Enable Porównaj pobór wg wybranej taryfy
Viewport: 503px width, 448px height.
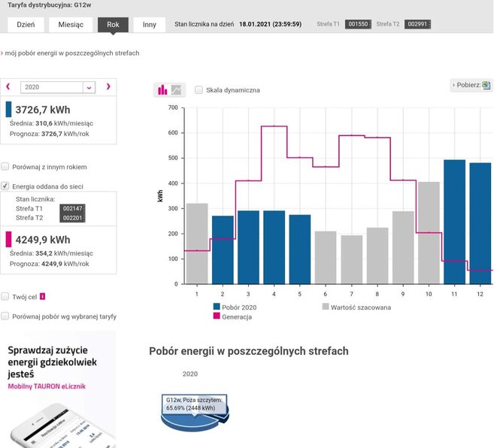point(6,316)
